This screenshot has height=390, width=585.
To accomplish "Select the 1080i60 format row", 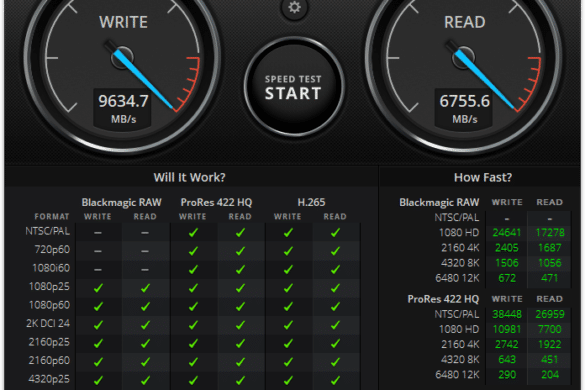I will coord(193,269).
